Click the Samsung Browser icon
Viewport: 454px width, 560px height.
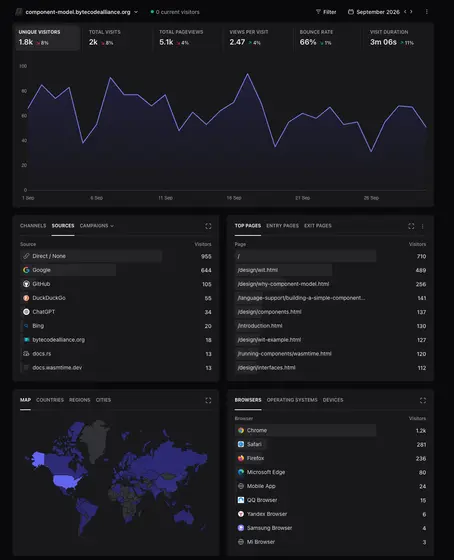coord(241,528)
